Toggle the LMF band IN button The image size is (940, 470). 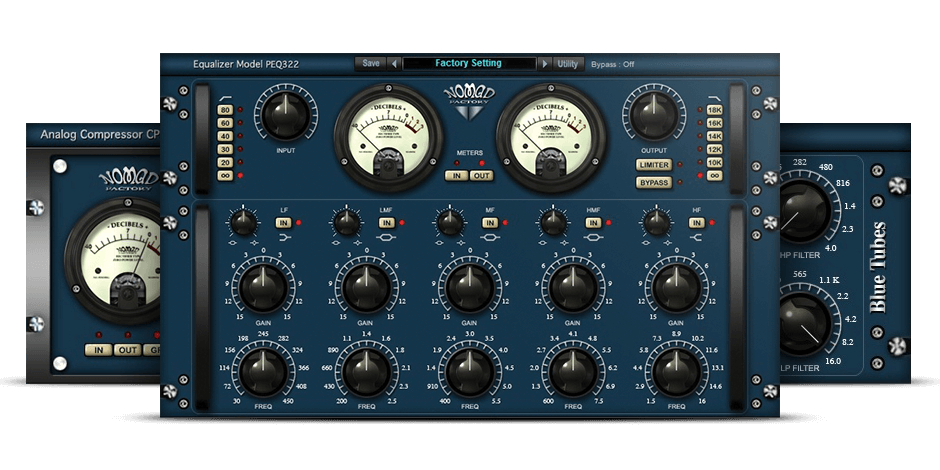pos(387,223)
